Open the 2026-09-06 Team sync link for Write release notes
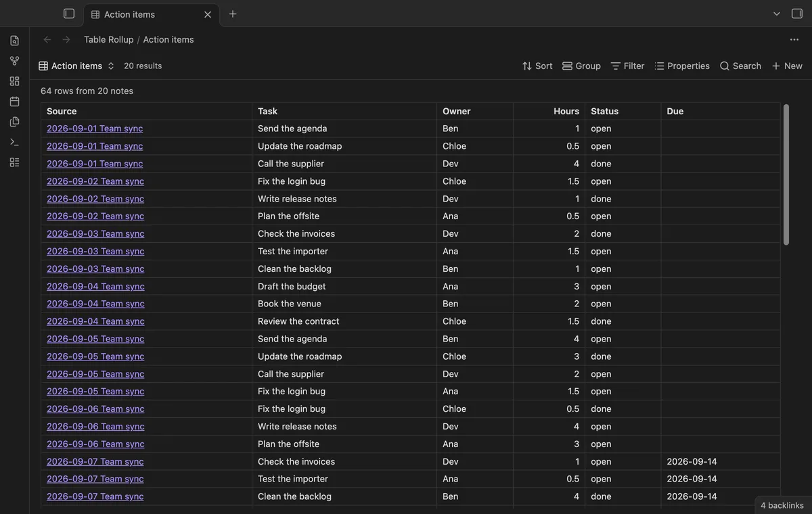 click(x=95, y=426)
